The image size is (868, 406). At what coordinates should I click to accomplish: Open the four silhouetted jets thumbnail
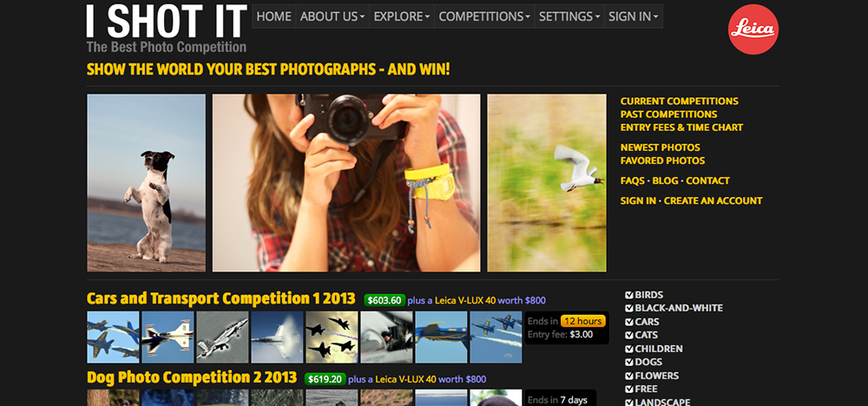point(332,337)
